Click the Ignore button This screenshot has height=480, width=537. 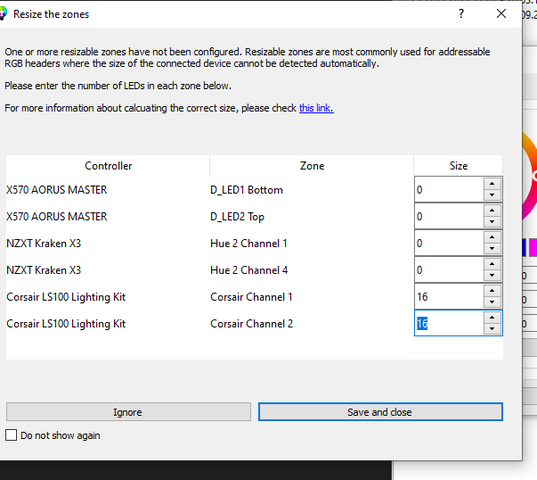point(128,412)
